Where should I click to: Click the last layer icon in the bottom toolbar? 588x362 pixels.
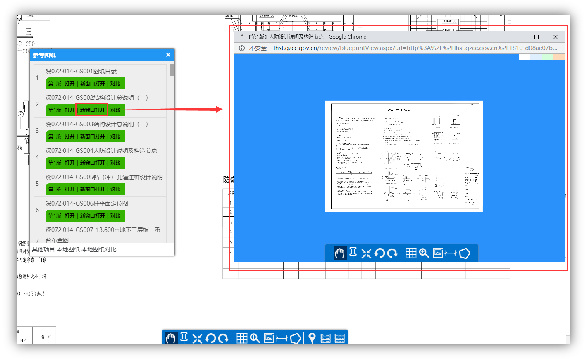[x=339, y=338]
